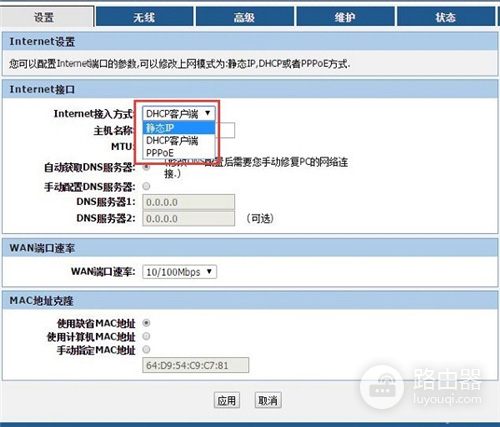Expand the WAN端口速率 dropdown
The height and width of the screenshot is (427, 500).
[x=179, y=272]
